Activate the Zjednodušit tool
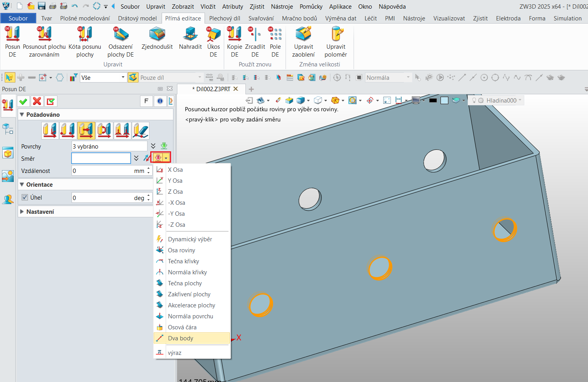 pos(157,39)
